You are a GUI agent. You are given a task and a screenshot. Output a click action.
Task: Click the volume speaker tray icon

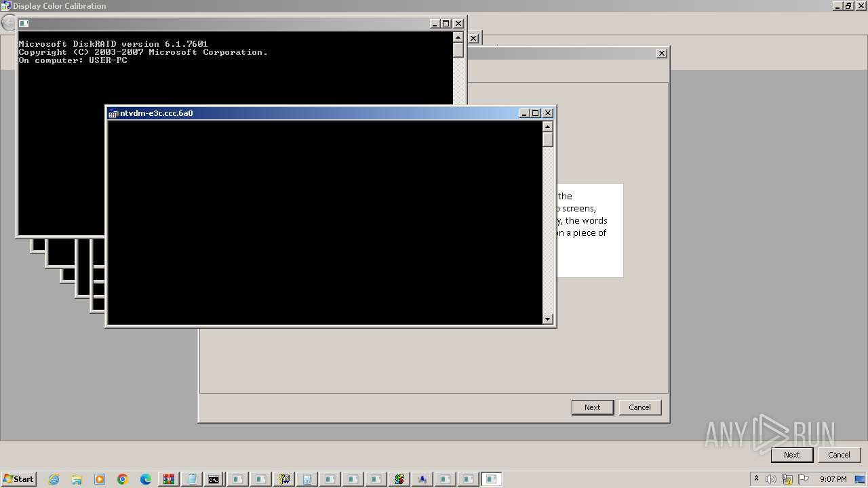(771, 479)
